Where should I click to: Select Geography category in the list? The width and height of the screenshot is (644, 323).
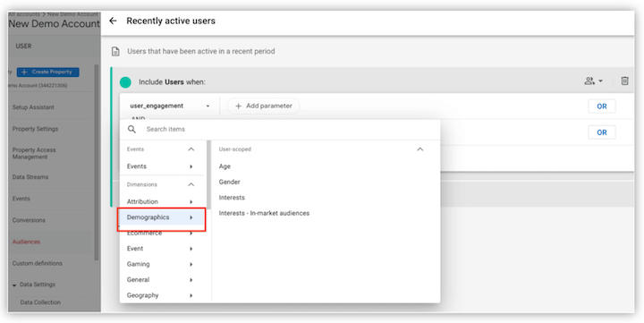pyautogui.click(x=162, y=295)
